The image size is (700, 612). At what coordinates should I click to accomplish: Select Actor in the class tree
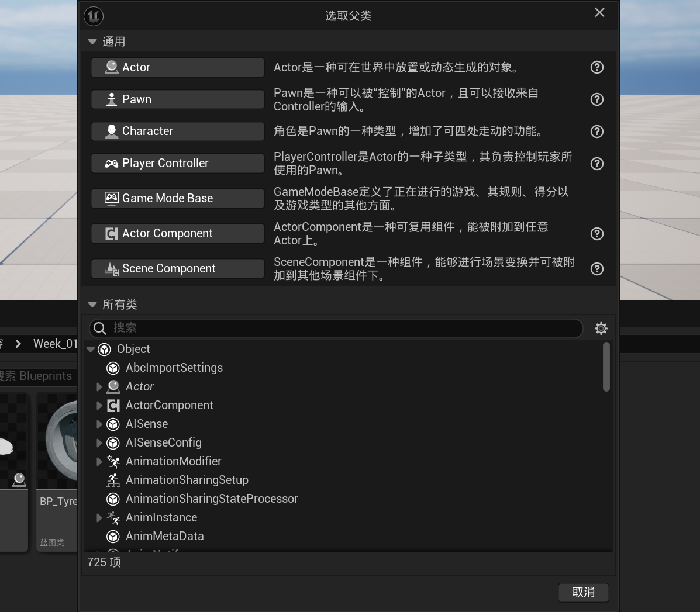[140, 387]
